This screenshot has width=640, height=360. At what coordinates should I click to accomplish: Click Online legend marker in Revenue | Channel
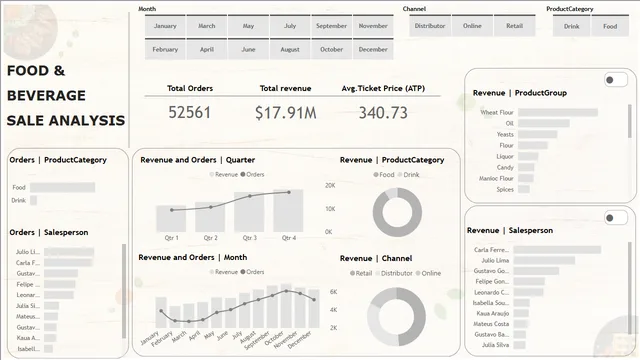(418, 273)
